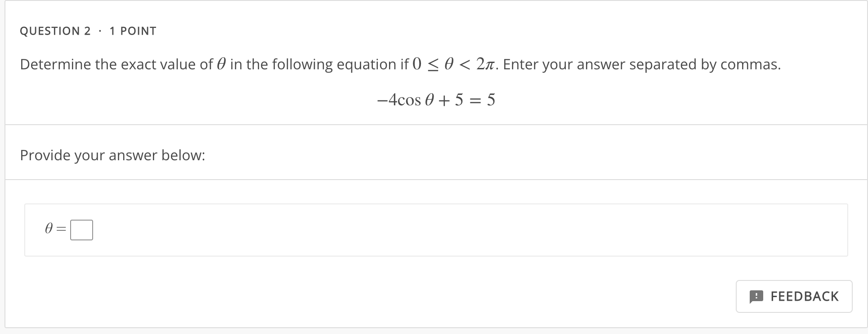The height and width of the screenshot is (334, 868).
Task: Click the answer panel containing θ =
Action: [435, 230]
